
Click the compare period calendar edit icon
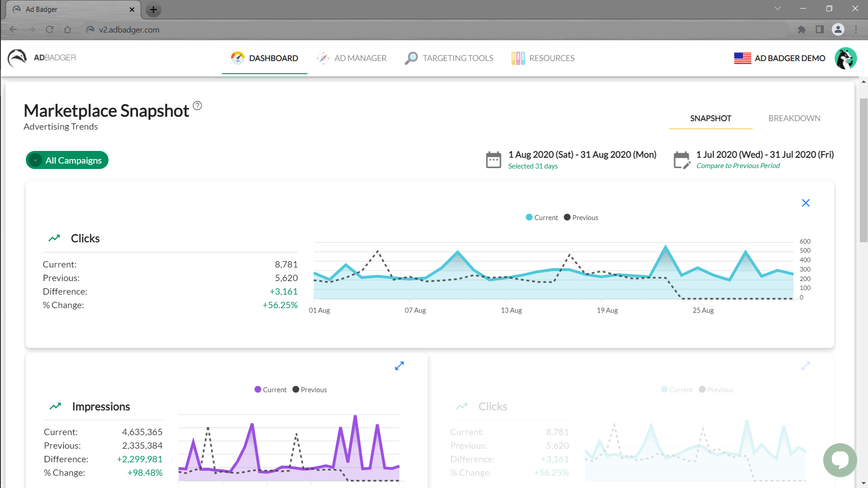click(681, 160)
